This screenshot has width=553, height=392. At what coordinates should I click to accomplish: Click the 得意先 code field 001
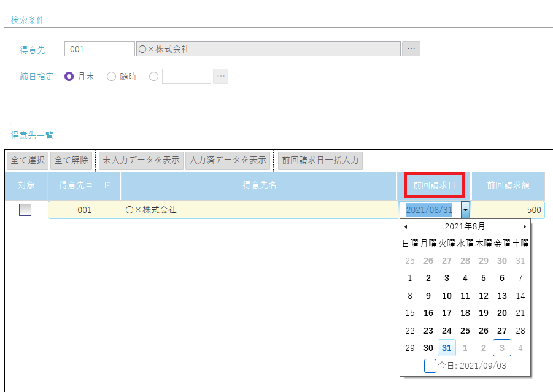[x=99, y=49]
